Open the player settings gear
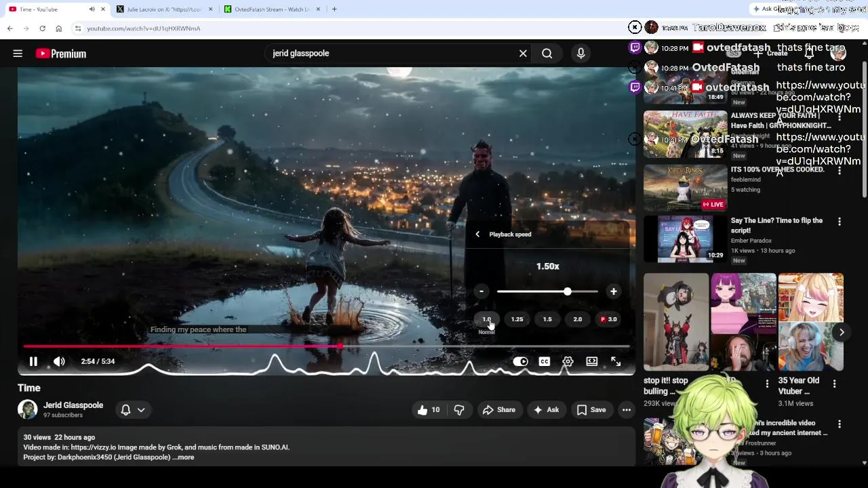Image resolution: width=868 pixels, height=488 pixels. 568,361
